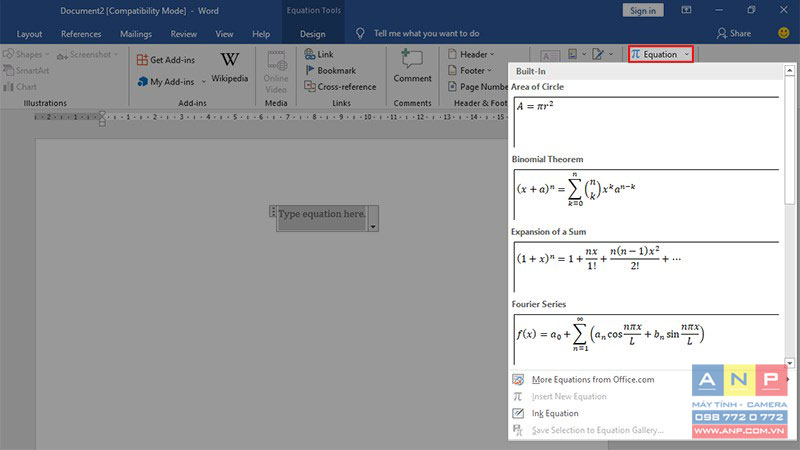Switch to the Mailings tab
This screenshot has width=800, height=450.
(x=136, y=34)
